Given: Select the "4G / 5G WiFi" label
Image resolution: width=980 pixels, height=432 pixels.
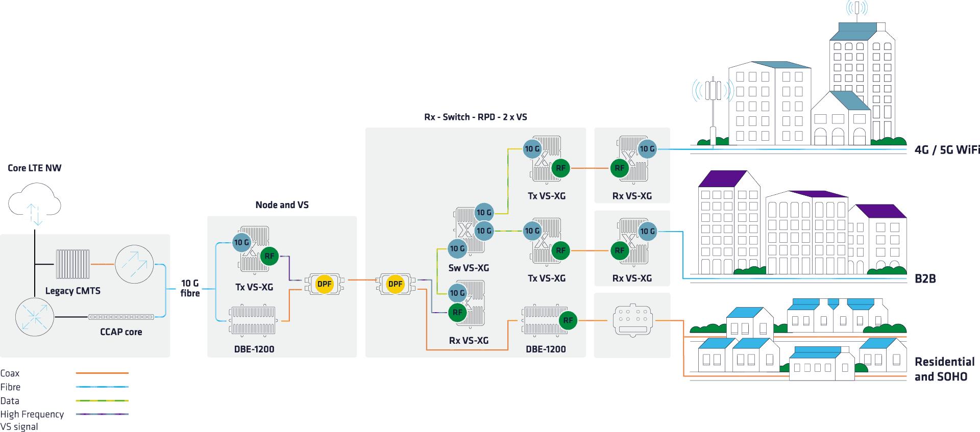Looking at the screenshot, I should pos(947,150).
